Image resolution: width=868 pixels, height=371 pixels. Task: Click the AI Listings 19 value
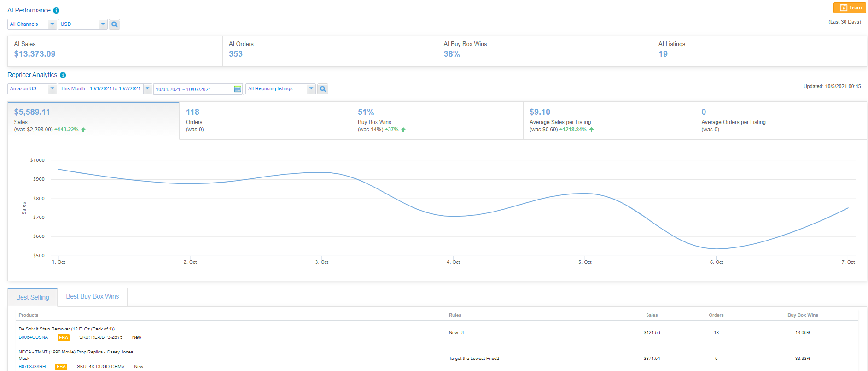pos(663,54)
